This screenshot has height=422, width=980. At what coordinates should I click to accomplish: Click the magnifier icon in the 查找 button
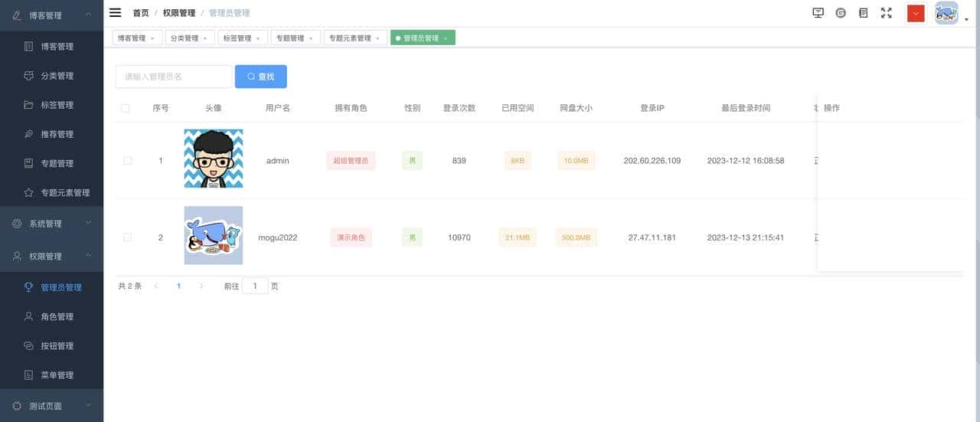251,77
